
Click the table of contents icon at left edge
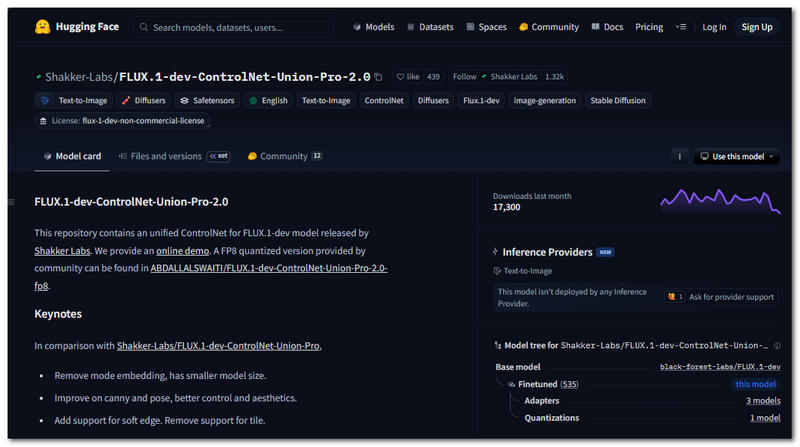pos(12,202)
